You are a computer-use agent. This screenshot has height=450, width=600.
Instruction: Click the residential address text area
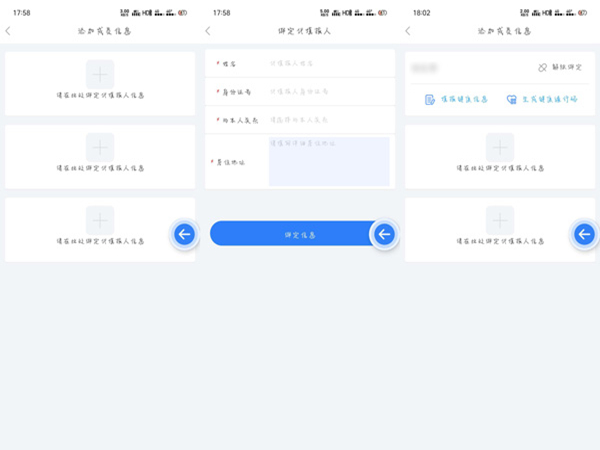(x=328, y=161)
